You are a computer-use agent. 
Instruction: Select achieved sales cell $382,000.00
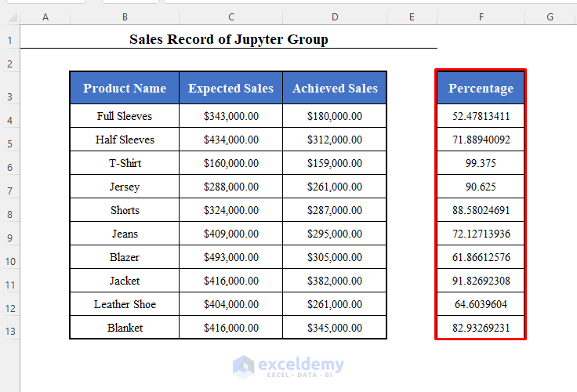click(335, 281)
